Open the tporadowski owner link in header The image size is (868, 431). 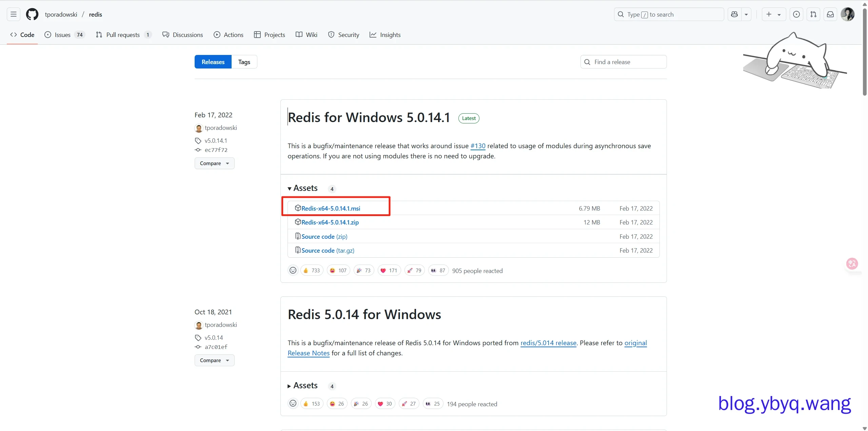point(61,14)
